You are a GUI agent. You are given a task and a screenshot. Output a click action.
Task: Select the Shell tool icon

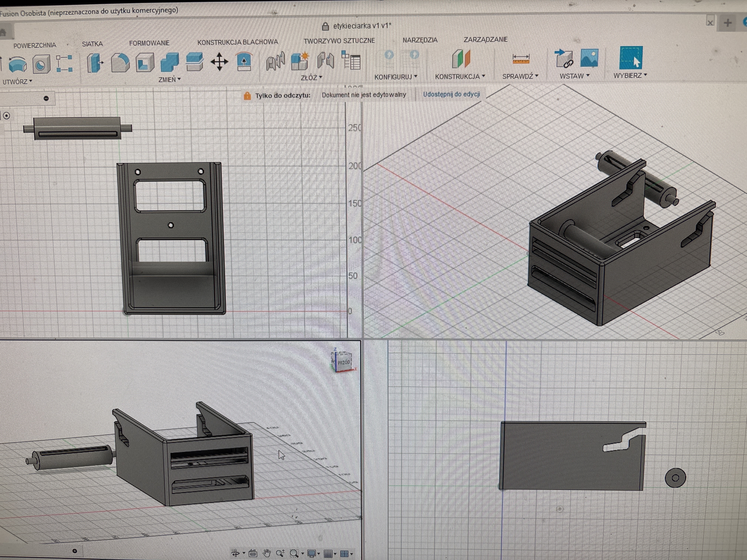145,62
